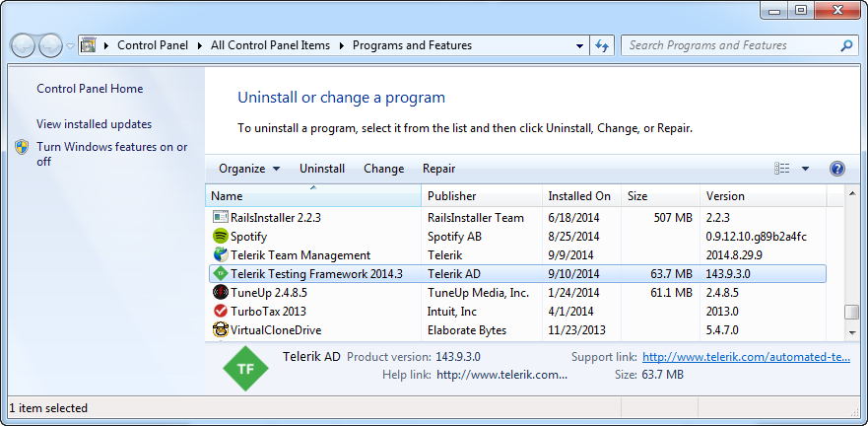The width and height of the screenshot is (868, 426).
Task: Open the Organize dropdown menu
Action: pyautogui.click(x=249, y=169)
